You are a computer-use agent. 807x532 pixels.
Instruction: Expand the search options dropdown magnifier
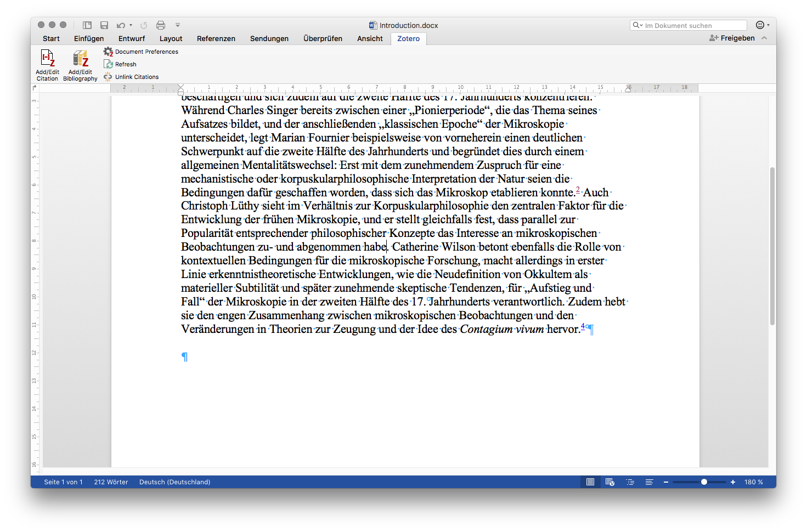[x=637, y=25]
